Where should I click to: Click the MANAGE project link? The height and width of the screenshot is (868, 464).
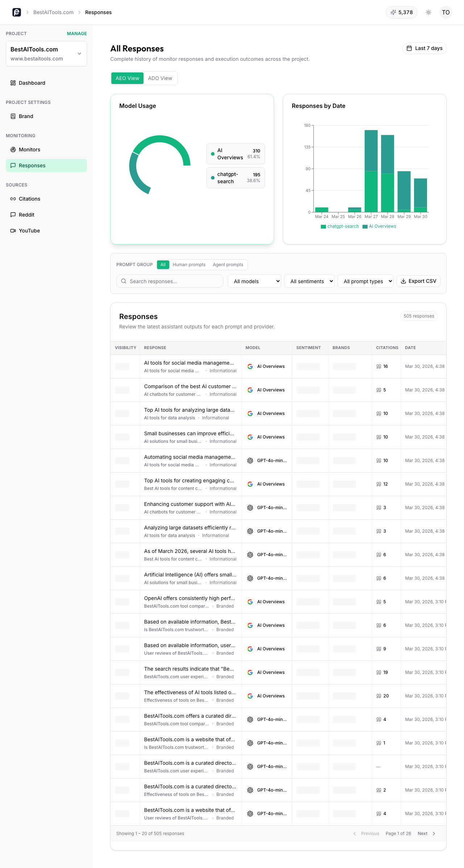point(77,34)
